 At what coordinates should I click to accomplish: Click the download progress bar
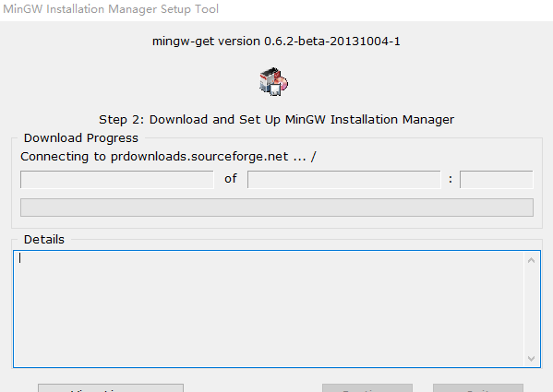tap(277, 208)
